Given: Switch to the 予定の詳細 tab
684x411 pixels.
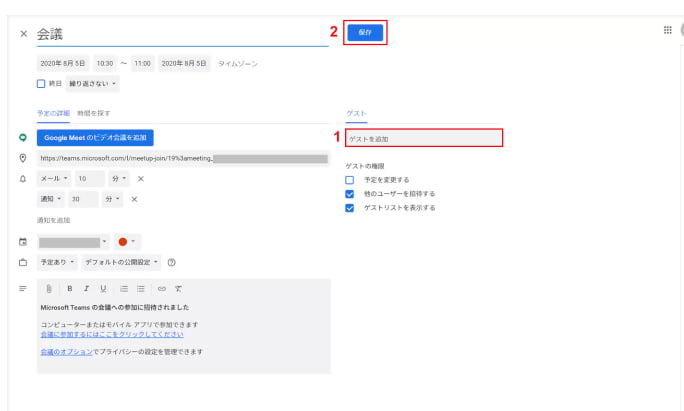Looking at the screenshot, I should point(53,113).
